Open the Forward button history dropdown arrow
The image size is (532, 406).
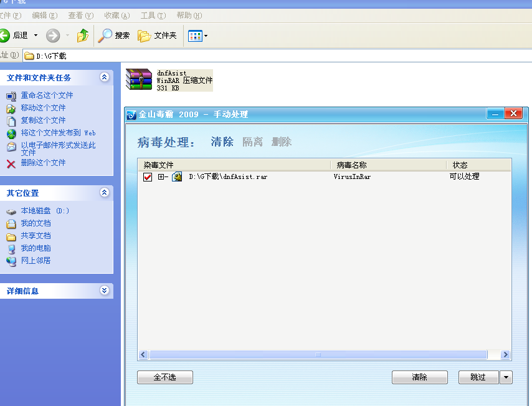(67, 36)
